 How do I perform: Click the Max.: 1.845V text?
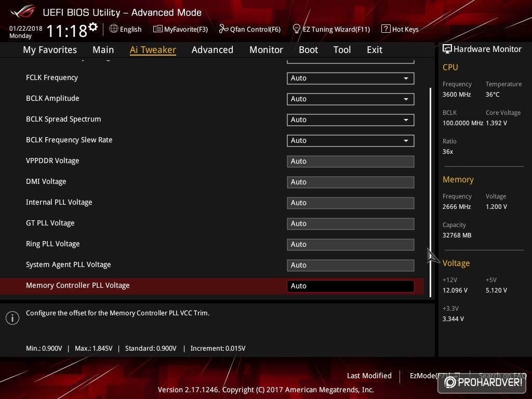coord(94,349)
